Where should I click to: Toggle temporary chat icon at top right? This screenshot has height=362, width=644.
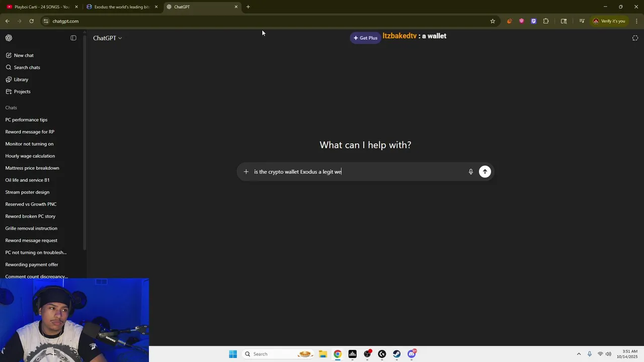coord(635,38)
